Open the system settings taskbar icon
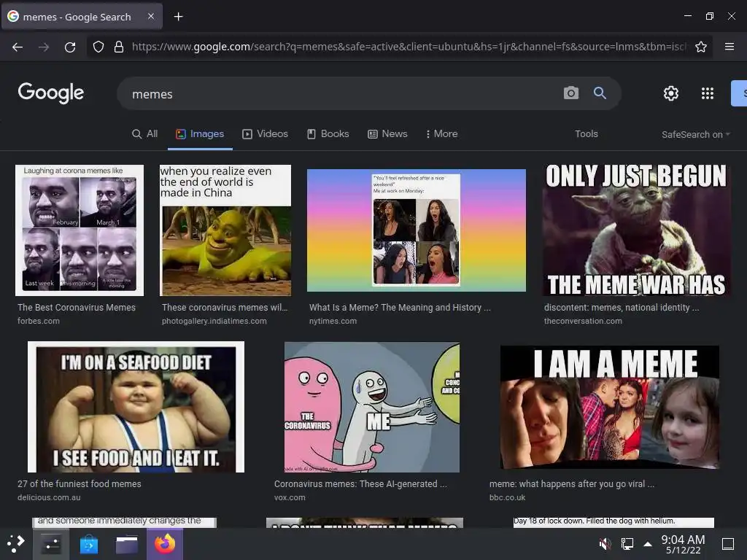 [x=51, y=544]
